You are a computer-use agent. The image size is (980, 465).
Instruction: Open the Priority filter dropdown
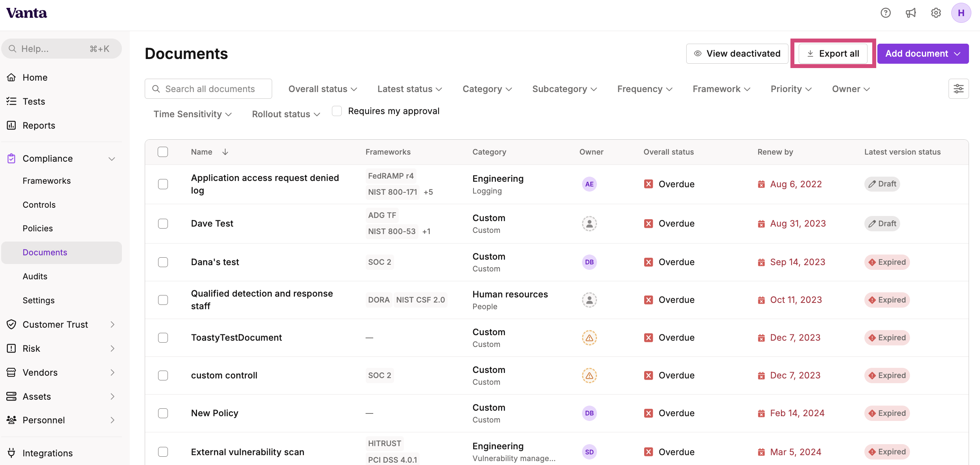pos(791,89)
